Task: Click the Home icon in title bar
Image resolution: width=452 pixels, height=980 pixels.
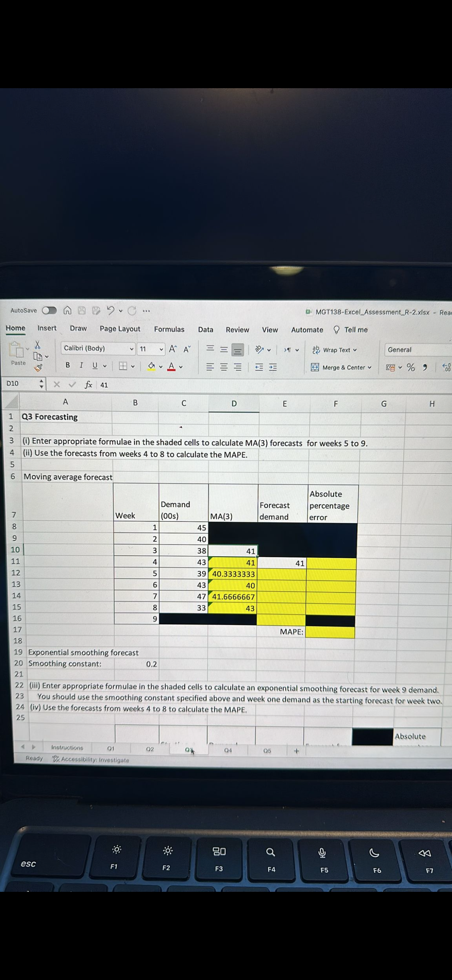Action: click(67, 310)
